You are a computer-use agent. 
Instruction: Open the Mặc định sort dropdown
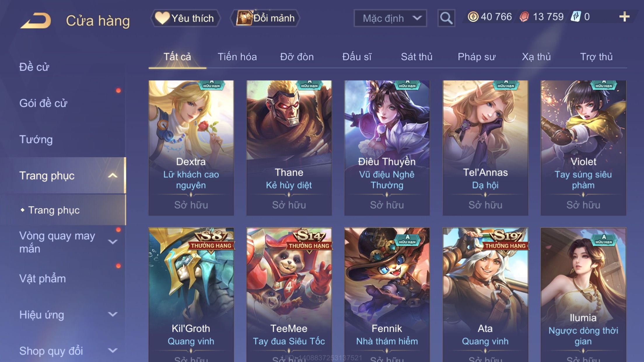click(390, 18)
